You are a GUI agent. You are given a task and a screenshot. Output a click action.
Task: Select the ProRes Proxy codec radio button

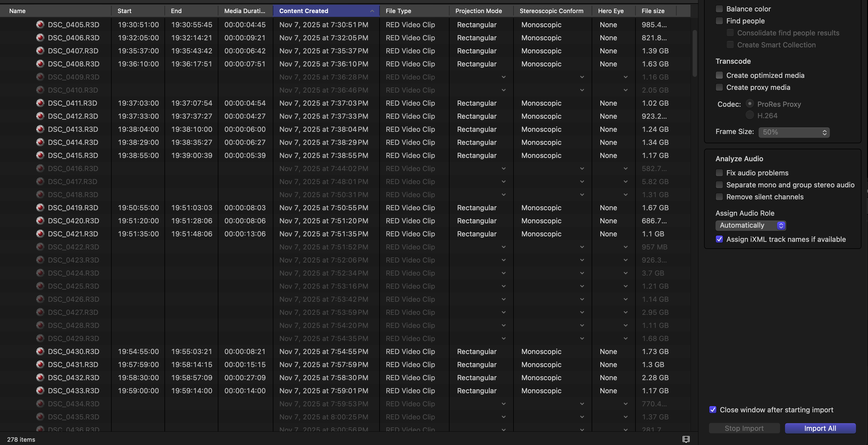coord(749,103)
